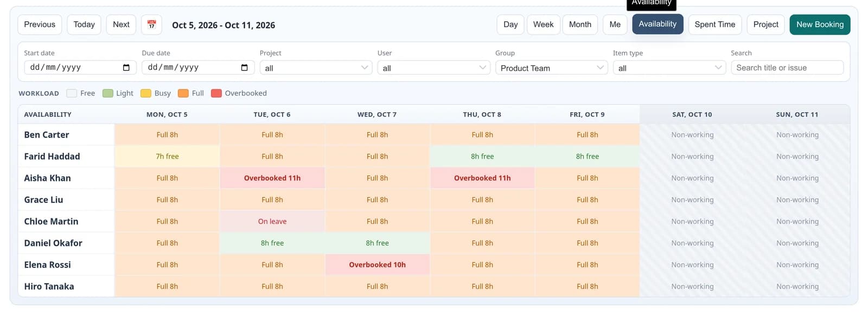Switch to Project view tab
The height and width of the screenshot is (316, 868).
765,24
